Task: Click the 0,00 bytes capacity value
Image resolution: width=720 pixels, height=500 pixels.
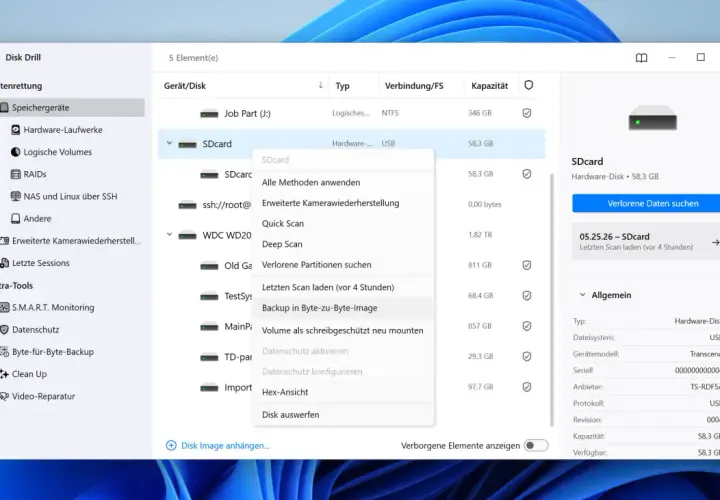Action: click(x=484, y=204)
